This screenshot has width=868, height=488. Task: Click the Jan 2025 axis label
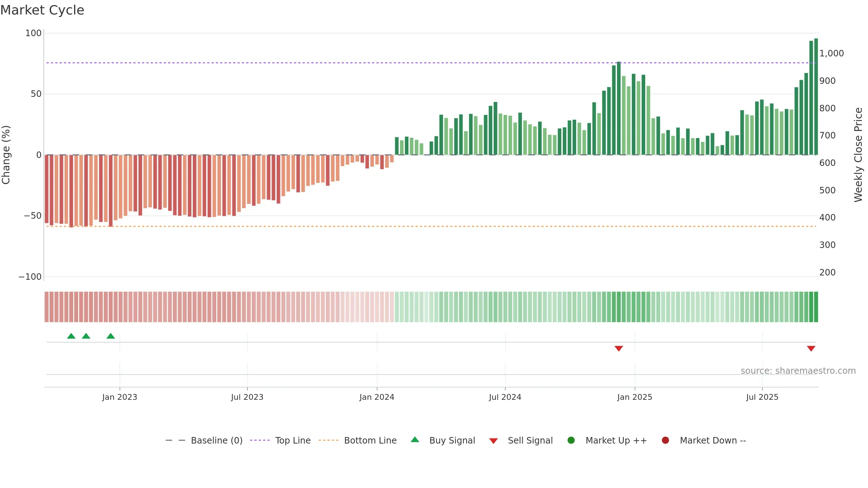pos(635,397)
